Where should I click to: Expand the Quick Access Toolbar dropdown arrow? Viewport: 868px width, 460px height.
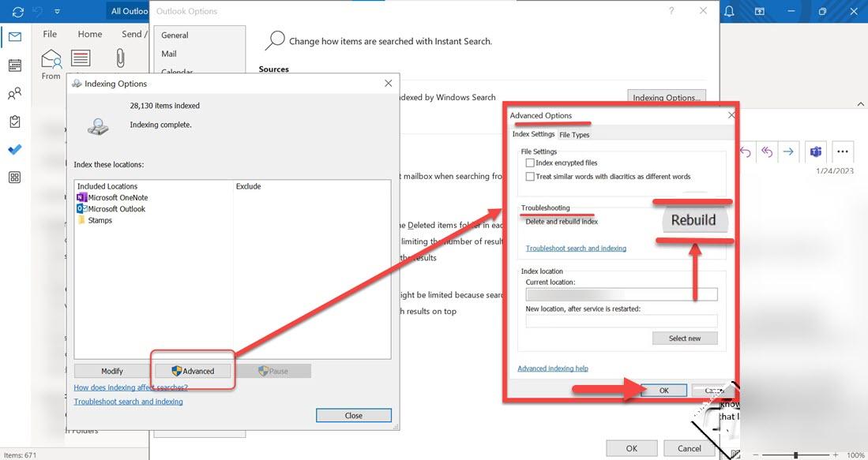coord(58,11)
